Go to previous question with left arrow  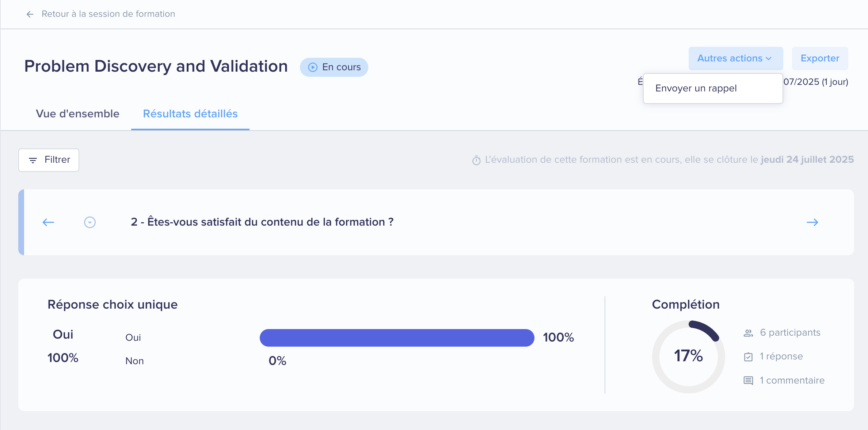(x=48, y=222)
